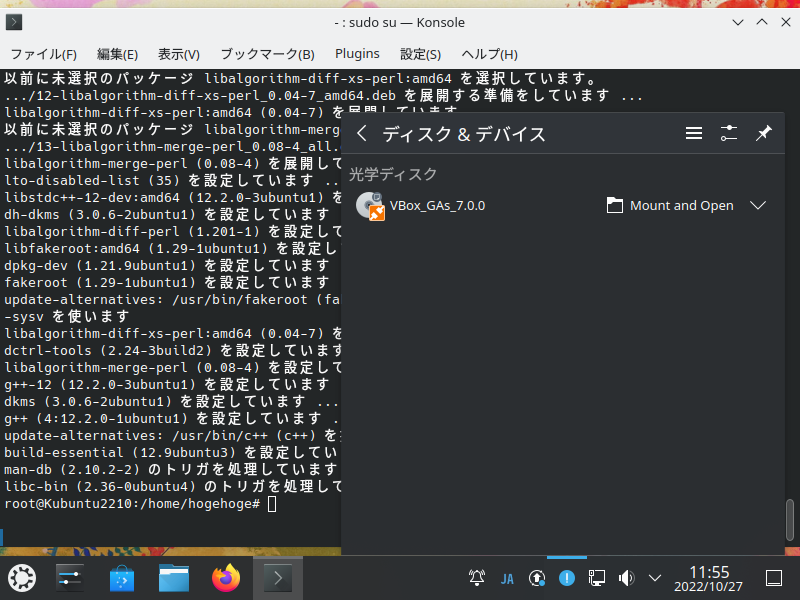Select the VBox_GAs_7.0.0 device entry
Viewport: 800px width, 600px height.
(x=563, y=206)
